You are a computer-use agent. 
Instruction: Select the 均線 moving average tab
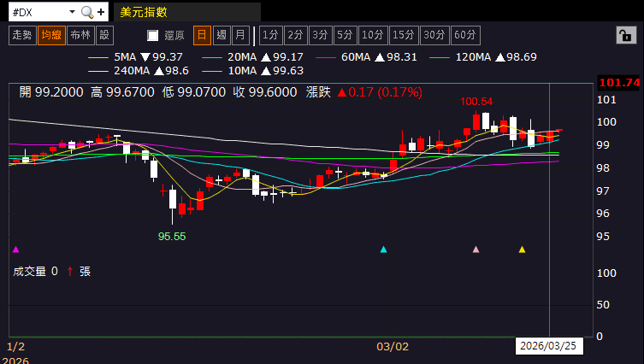pos(52,35)
